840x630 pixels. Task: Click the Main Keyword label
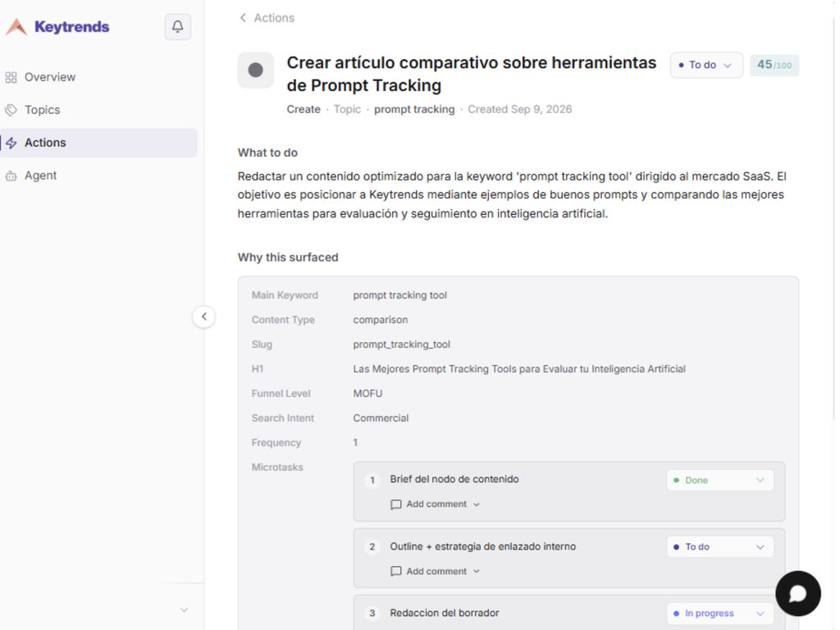click(285, 295)
